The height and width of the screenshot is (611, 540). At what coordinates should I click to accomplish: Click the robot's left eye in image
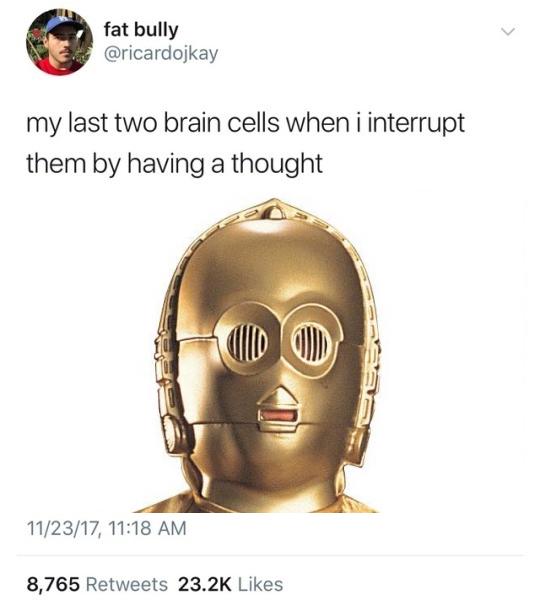[248, 343]
